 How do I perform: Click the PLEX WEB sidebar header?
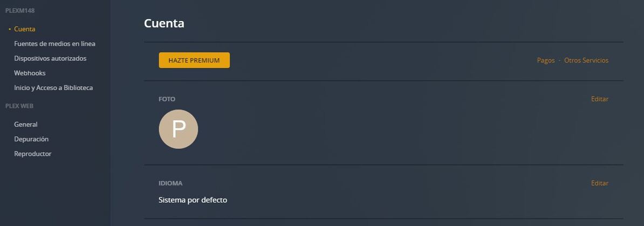click(x=19, y=106)
